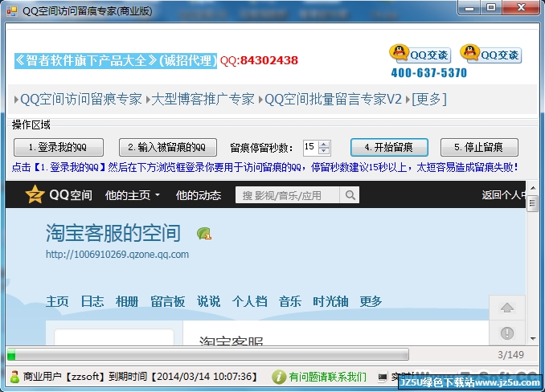Click the back-to-top arrow icon
545x392 pixels.
(506, 308)
